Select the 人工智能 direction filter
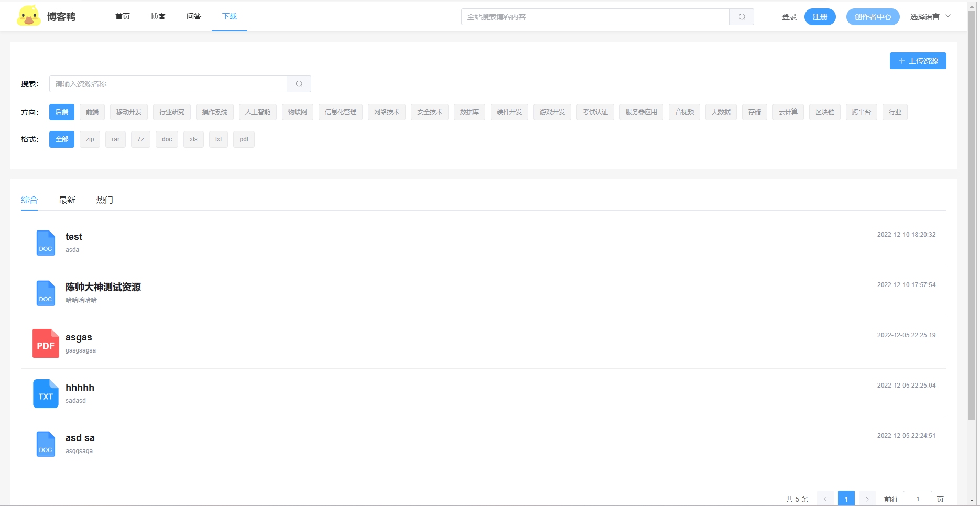Viewport: 980px width, 506px height. 258,112
